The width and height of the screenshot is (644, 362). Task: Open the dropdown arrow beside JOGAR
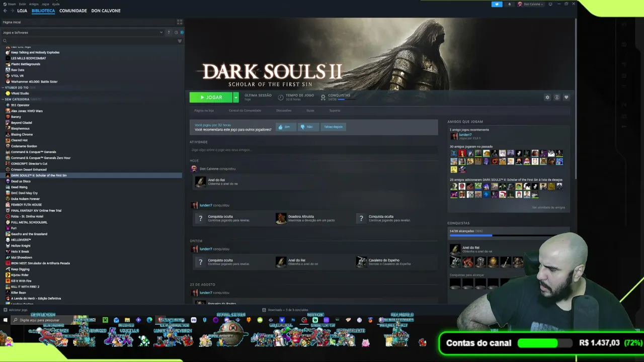click(x=235, y=98)
